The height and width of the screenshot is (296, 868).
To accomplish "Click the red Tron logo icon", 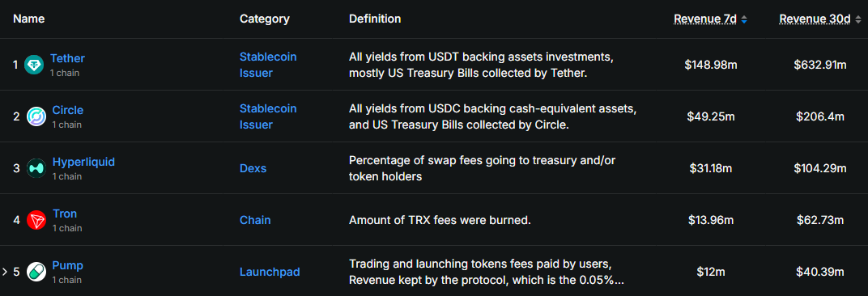I will (36, 220).
